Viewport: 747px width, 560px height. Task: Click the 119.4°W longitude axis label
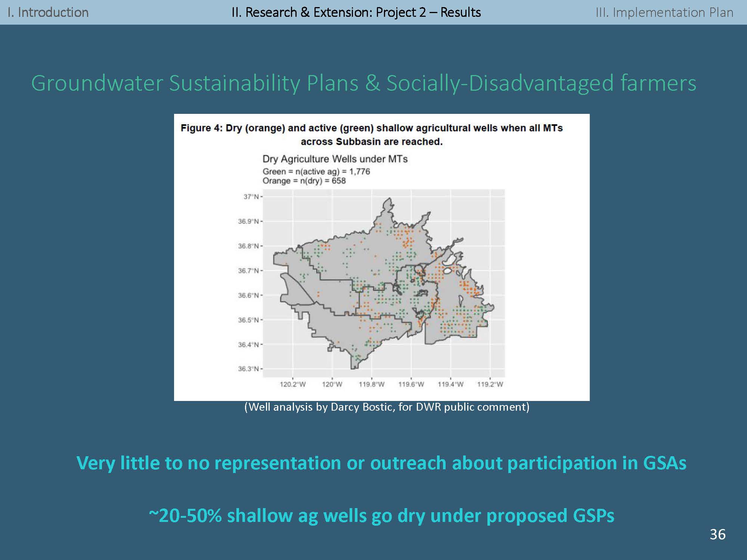click(450, 385)
